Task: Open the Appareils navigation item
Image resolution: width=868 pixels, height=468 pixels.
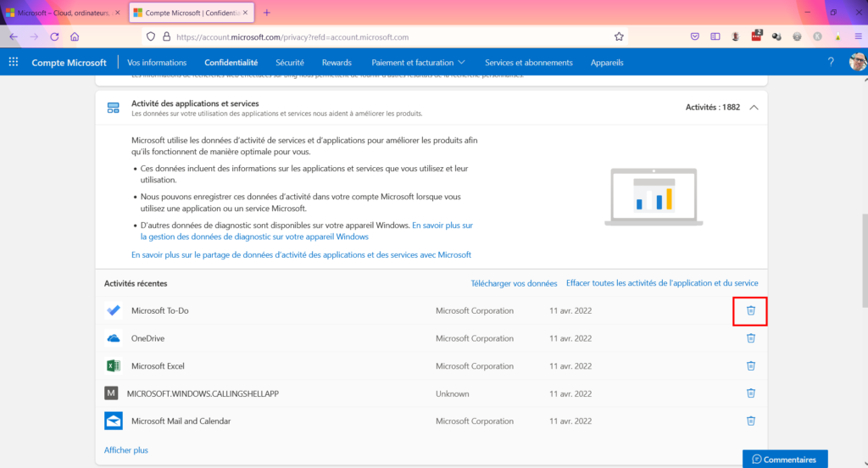Action: point(607,63)
